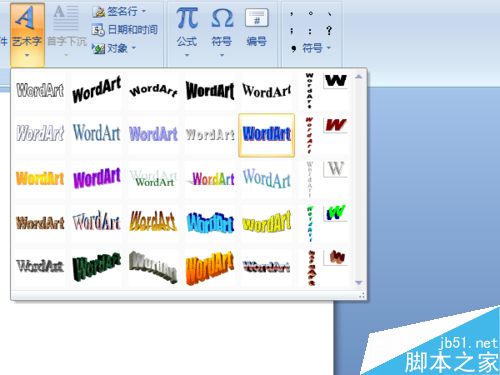Click the 编号 number button
The height and width of the screenshot is (375, 500).
[257, 28]
